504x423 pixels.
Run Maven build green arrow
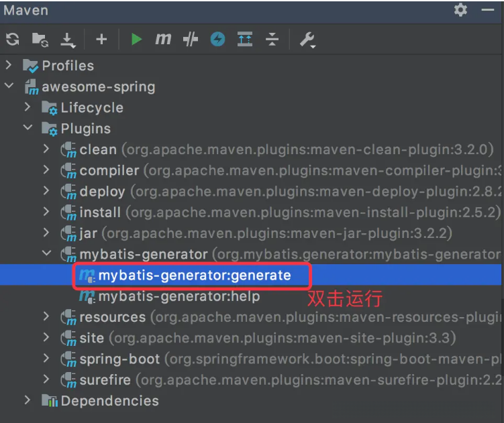pos(137,40)
